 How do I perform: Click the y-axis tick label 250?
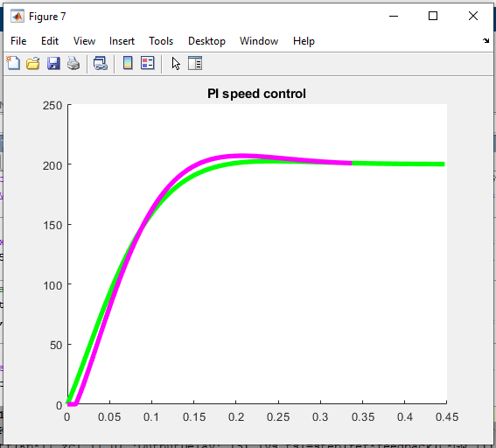pos(52,106)
